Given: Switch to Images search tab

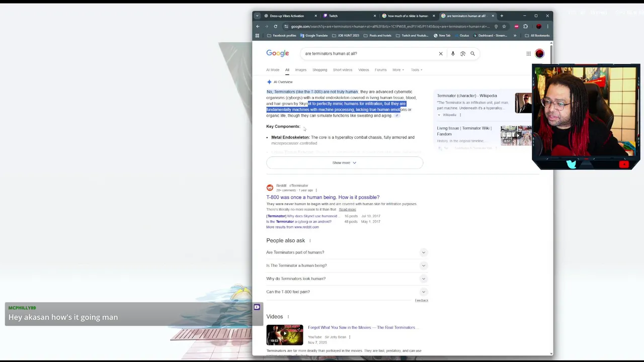Looking at the screenshot, I should pyautogui.click(x=301, y=70).
